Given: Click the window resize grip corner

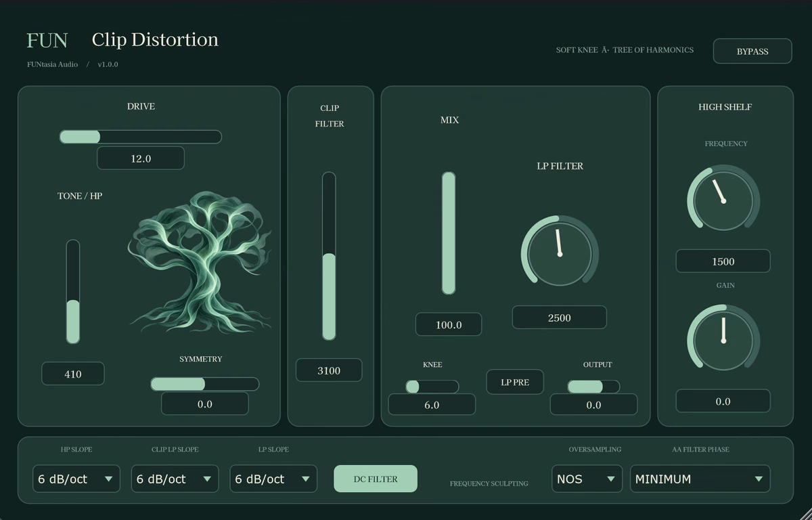Looking at the screenshot, I should [x=805, y=513].
